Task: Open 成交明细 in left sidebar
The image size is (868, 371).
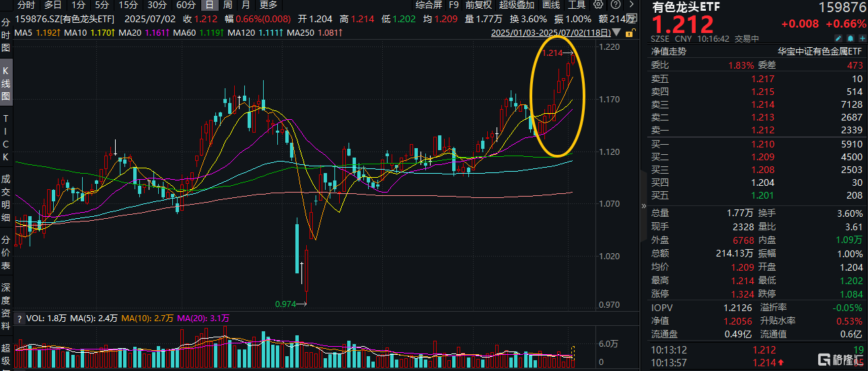Action: pyautogui.click(x=5, y=198)
